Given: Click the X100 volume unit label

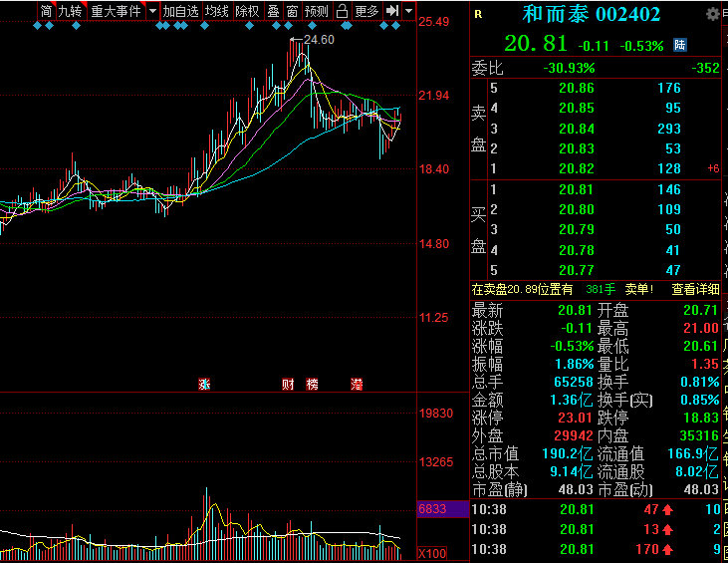Looking at the screenshot, I should click(432, 554).
